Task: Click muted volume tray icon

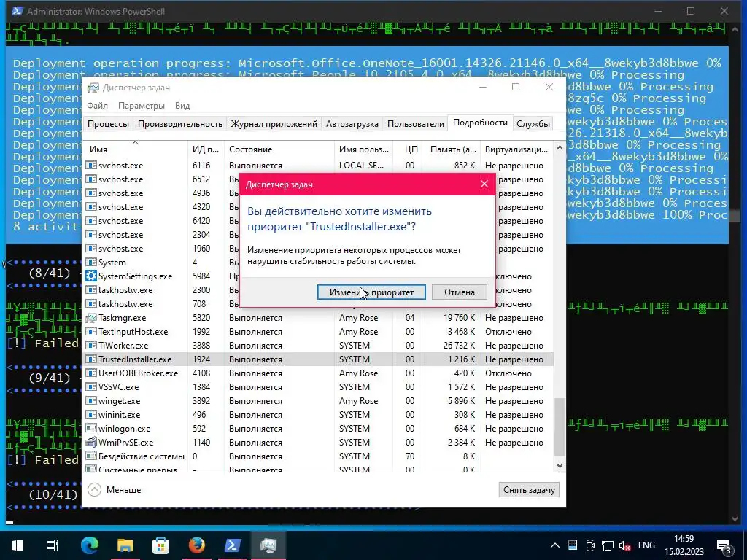Action: pyautogui.click(x=624, y=545)
